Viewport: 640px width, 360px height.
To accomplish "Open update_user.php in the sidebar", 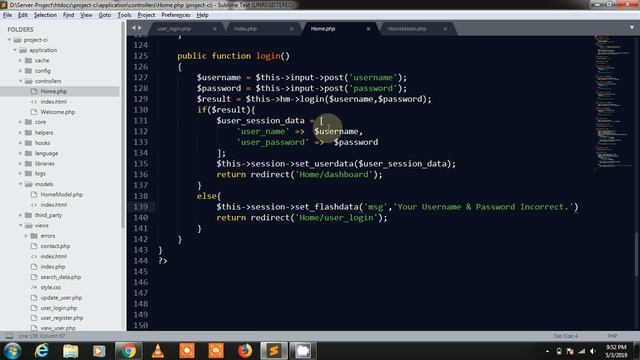I will (61, 298).
